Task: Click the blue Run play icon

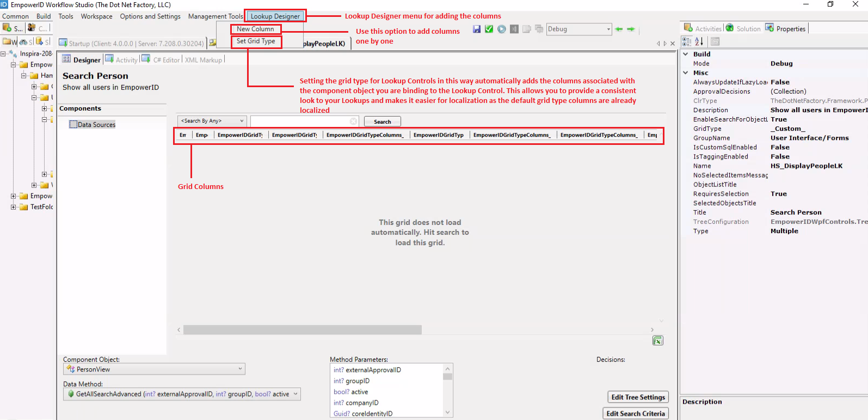Action: pos(502,29)
